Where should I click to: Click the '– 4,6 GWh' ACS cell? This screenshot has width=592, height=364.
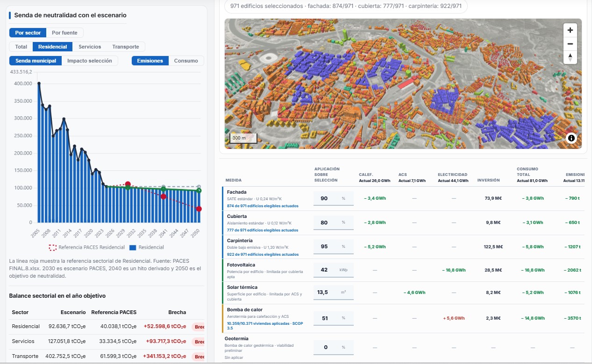point(414,293)
